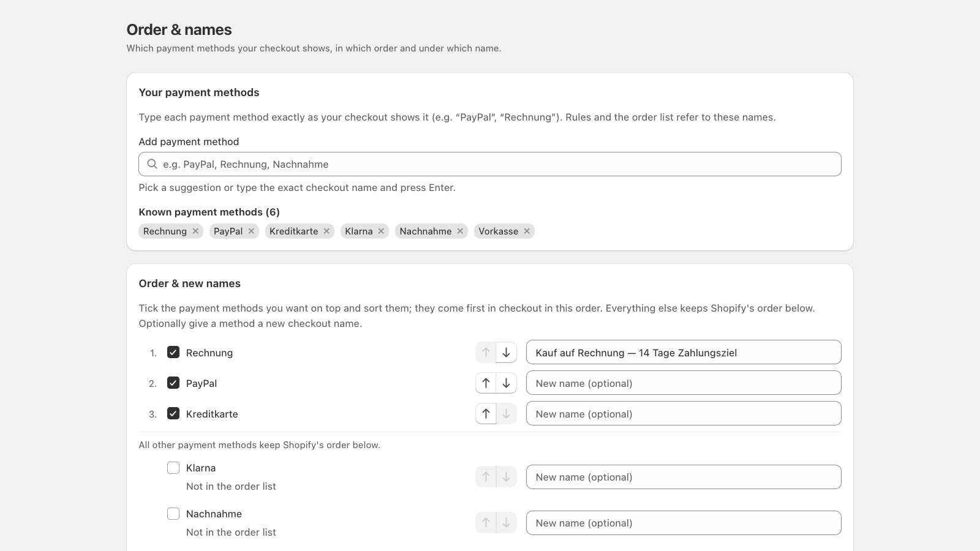Focus the Add payment method search field
Screen dimensions: 980x551
[x=490, y=164]
